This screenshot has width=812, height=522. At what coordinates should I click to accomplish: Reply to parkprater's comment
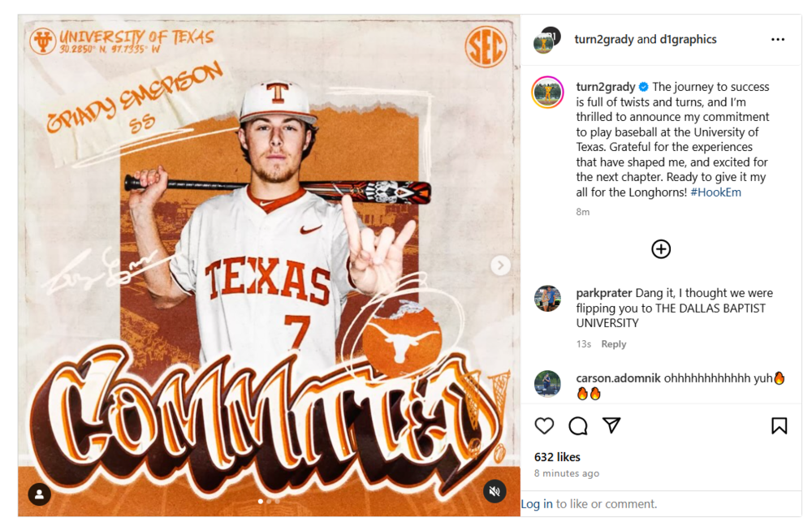(613, 344)
